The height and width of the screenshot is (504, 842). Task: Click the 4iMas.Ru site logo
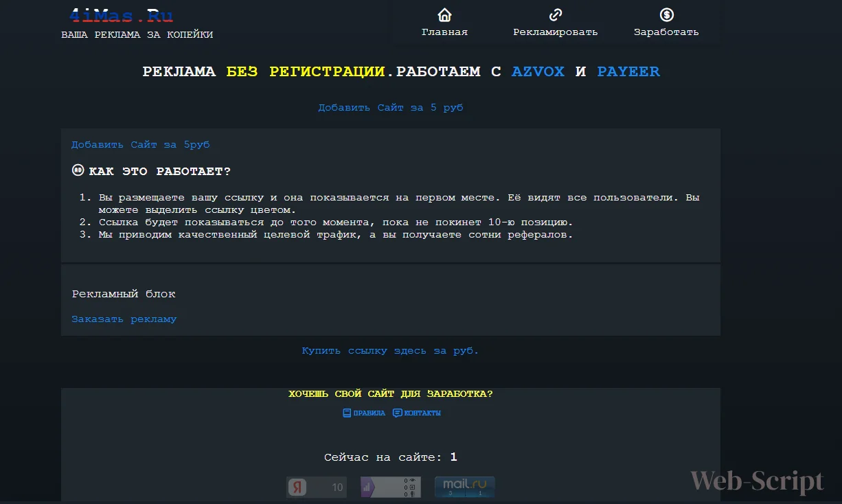122,16
